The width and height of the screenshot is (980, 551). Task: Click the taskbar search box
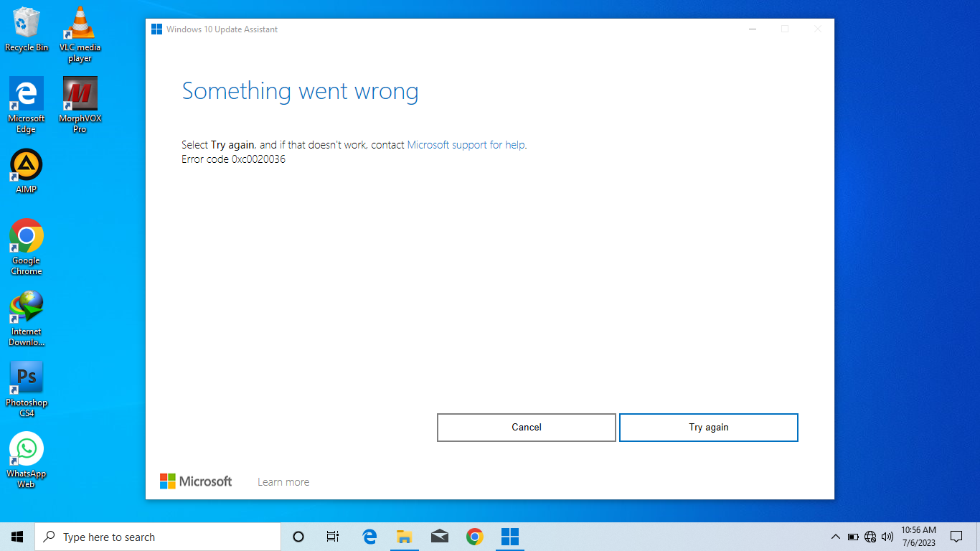158,537
